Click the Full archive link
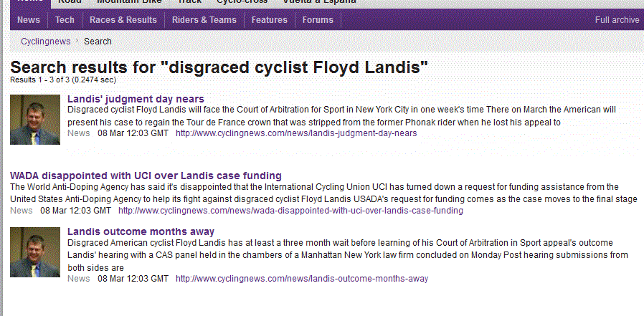Viewport: 644px width, 316px height. coord(617,20)
